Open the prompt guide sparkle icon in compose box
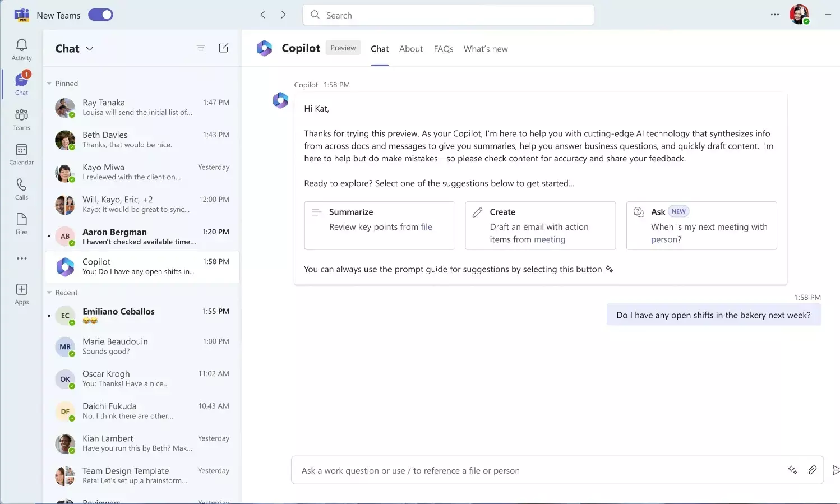 (792, 470)
